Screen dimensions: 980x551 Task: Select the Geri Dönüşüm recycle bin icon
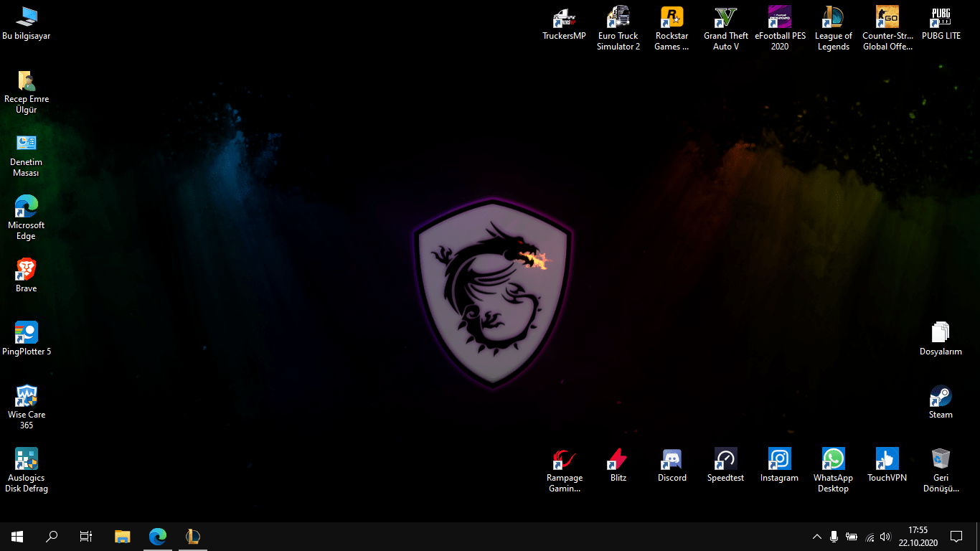click(941, 471)
